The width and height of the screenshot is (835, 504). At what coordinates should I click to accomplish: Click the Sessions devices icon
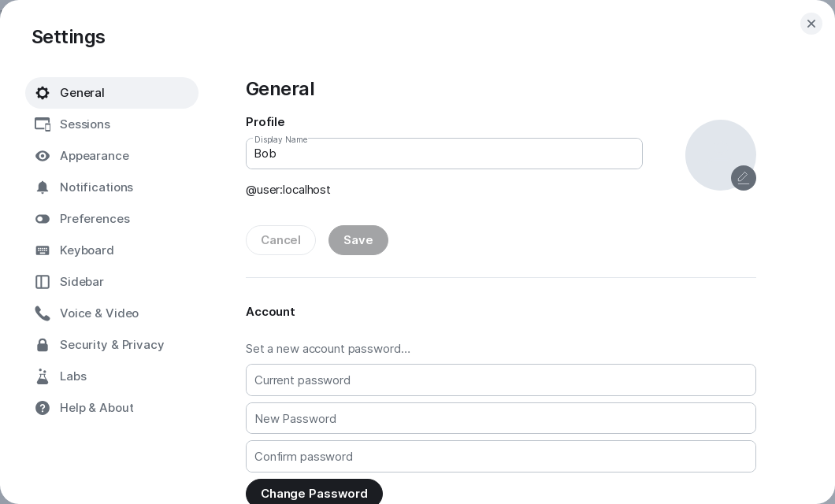[43, 124]
